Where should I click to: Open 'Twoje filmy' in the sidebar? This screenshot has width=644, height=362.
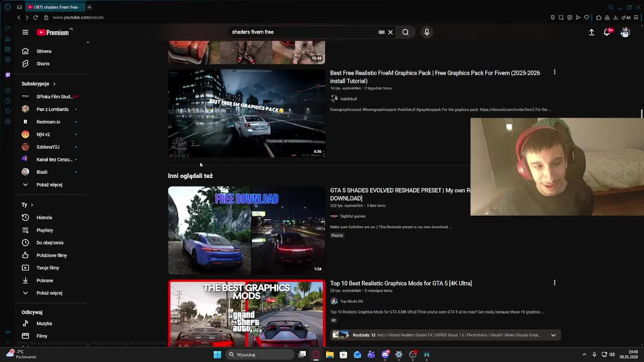[48, 268]
